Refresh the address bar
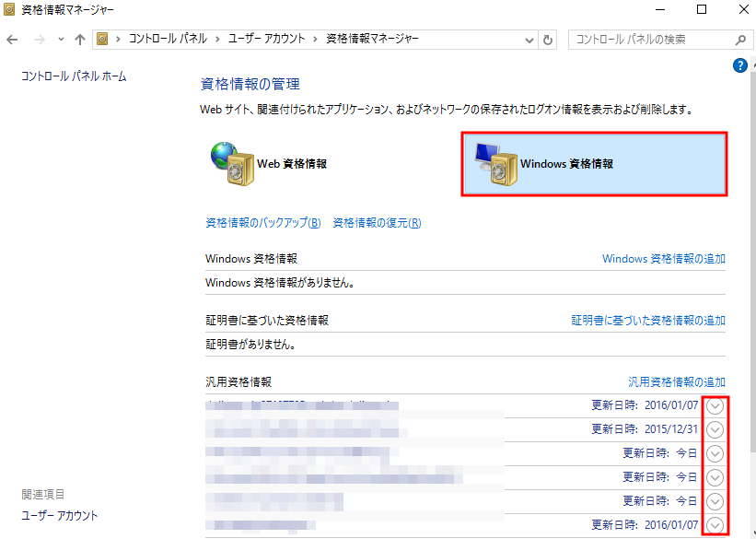Viewport: 756px width, 539px height. 548,40
